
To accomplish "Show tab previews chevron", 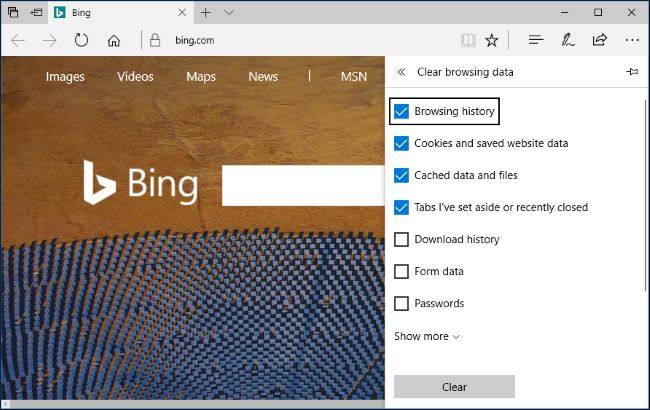I will pyautogui.click(x=229, y=12).
